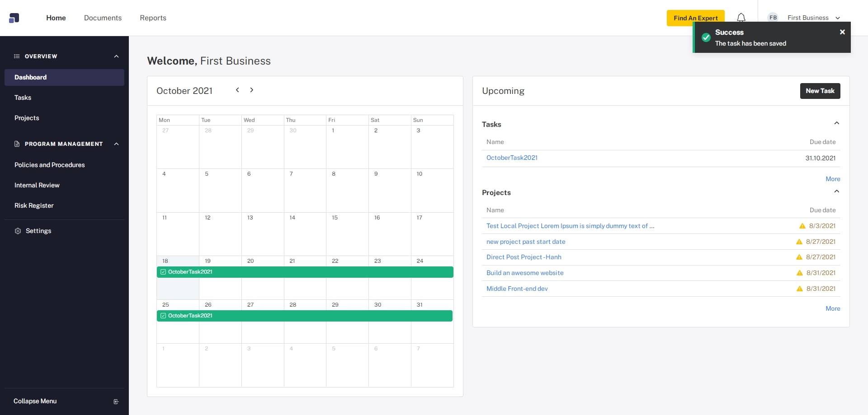
Task: Collapse the Upcoming Projects list
Action: tap(836, 191)
